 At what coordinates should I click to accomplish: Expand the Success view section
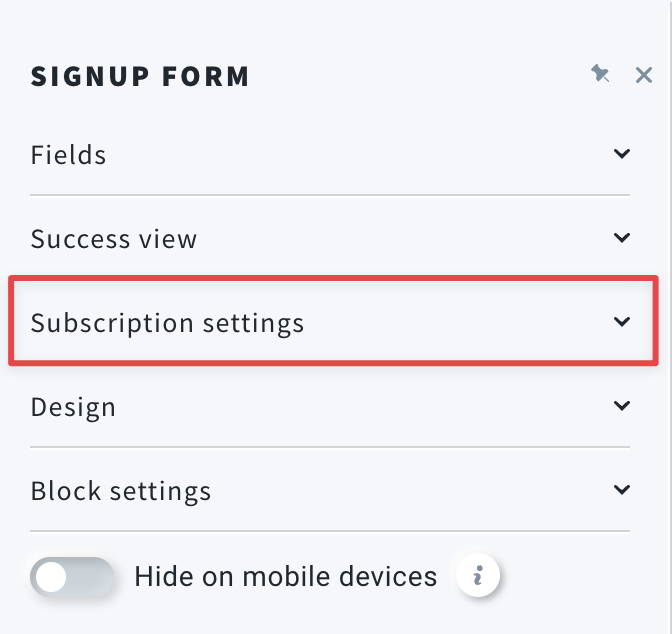[330, 238]
